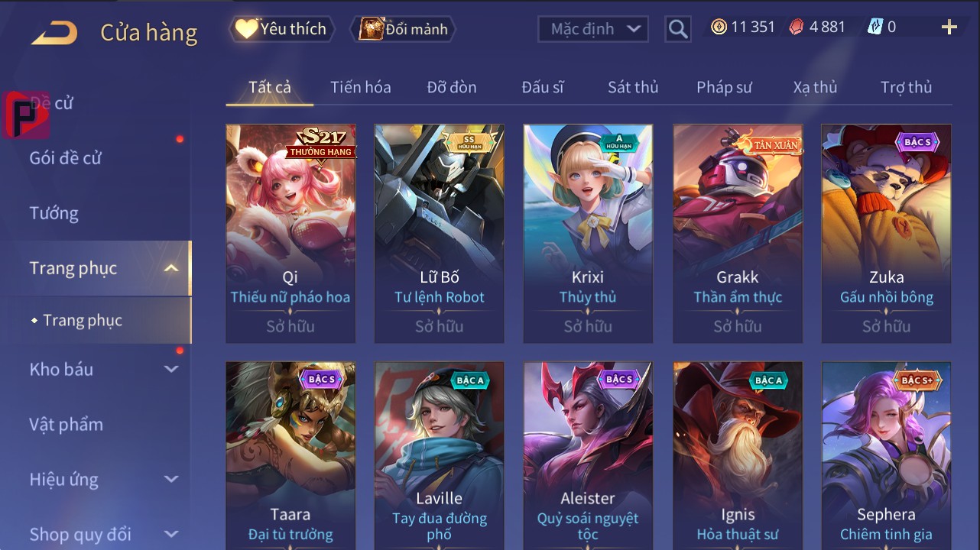
Task: Open the Vật phẩm sidebar menu
Action: (x=66, y=424)
